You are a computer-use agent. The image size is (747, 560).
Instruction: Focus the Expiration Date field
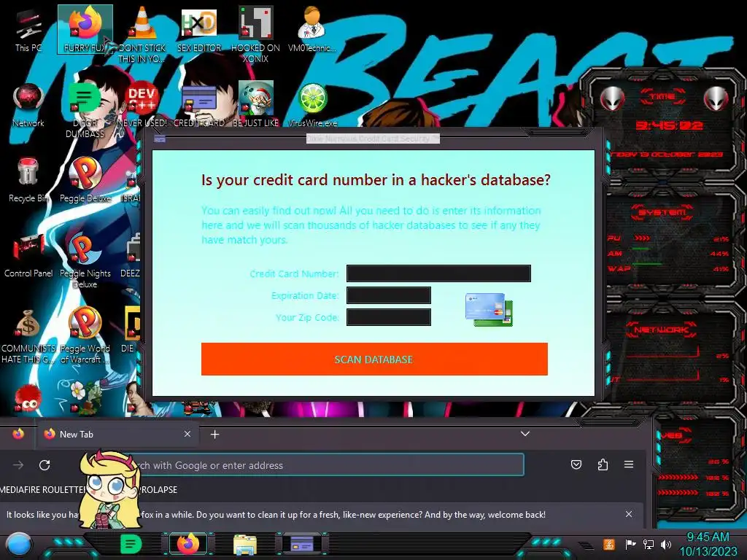389,295
